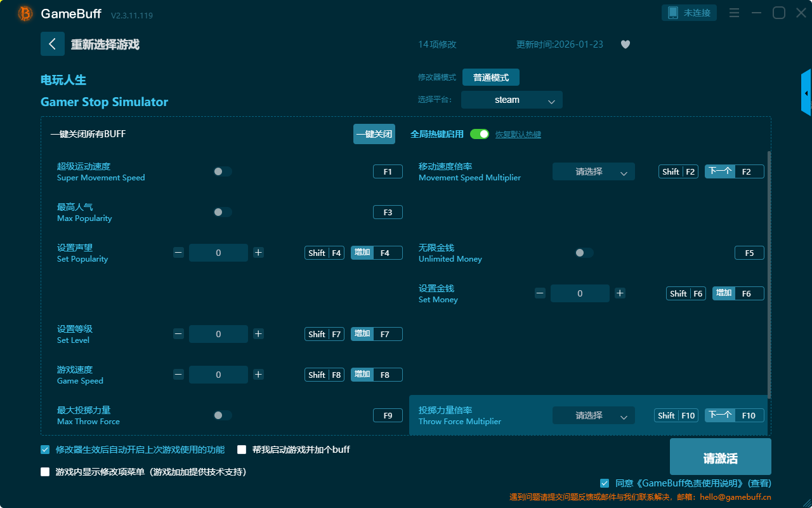Increase the Game Speed value with plus

point(258,375)
